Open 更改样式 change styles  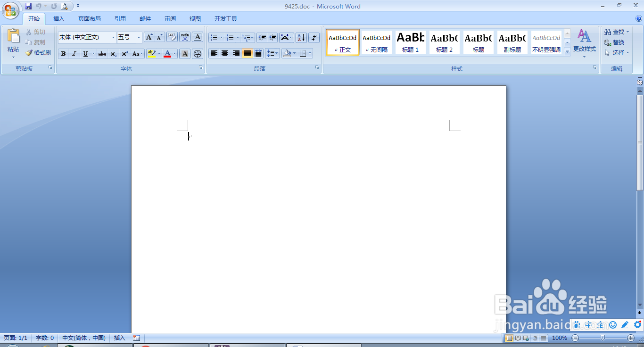584,43
